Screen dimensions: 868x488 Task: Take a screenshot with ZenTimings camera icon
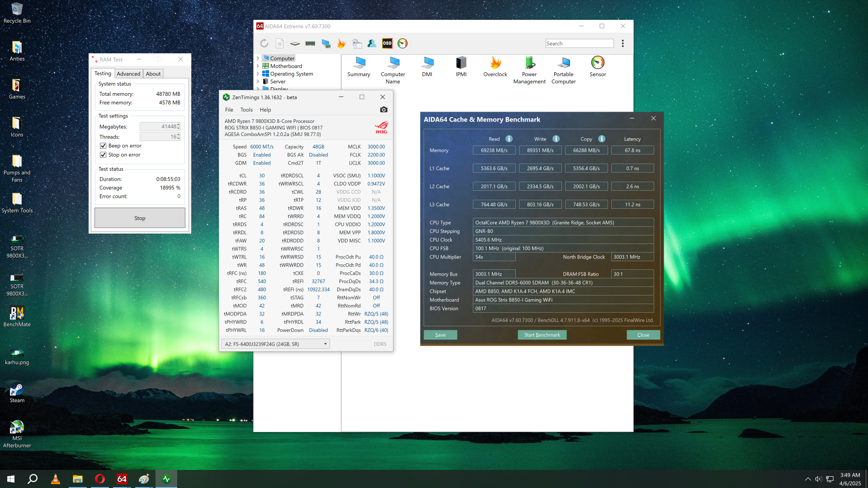(384, 110)
